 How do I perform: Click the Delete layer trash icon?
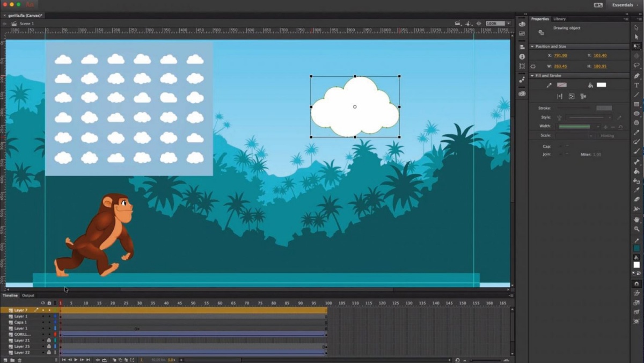(19, 360)
